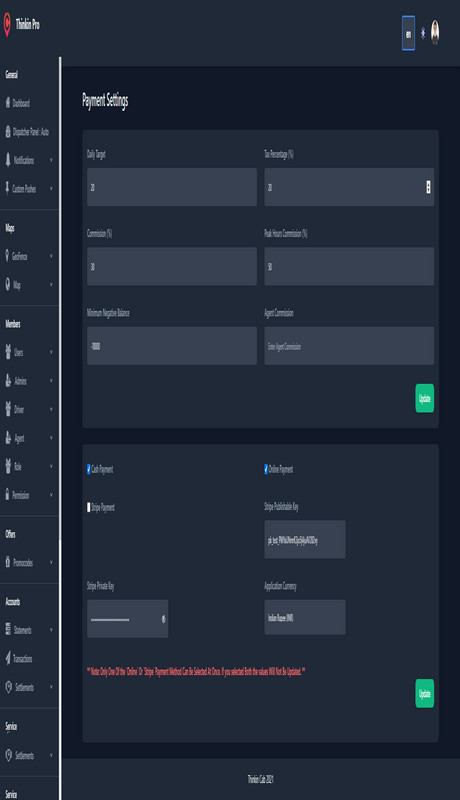
Task: Toggle the Cash Payment checkbox
Action: [89, 469]
